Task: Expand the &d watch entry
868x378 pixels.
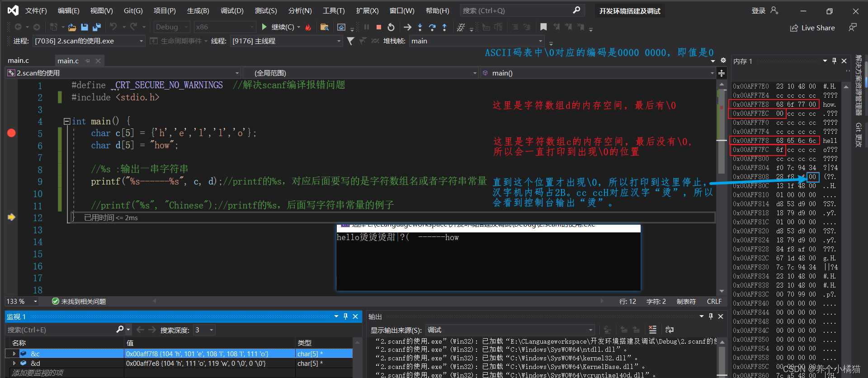Action: pos(14,363)
